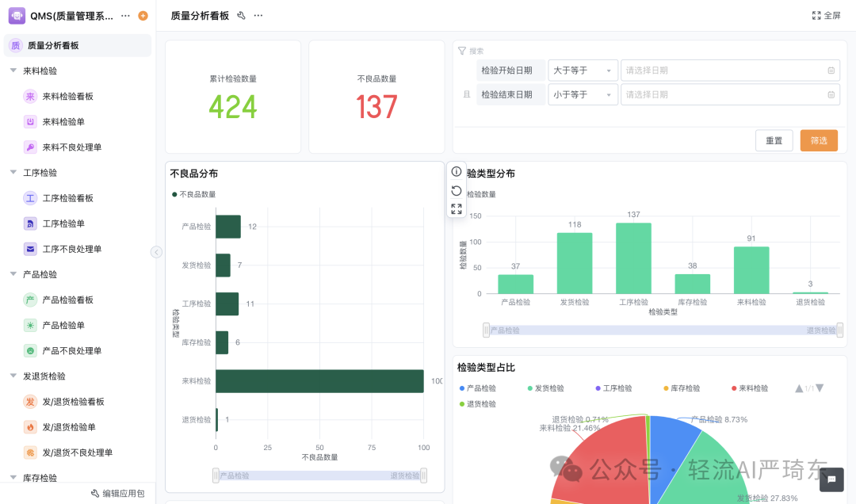The image size is (856, 504).
Task: Open the ellipsis menu next to dashboard title
Action: click(258, 15)
